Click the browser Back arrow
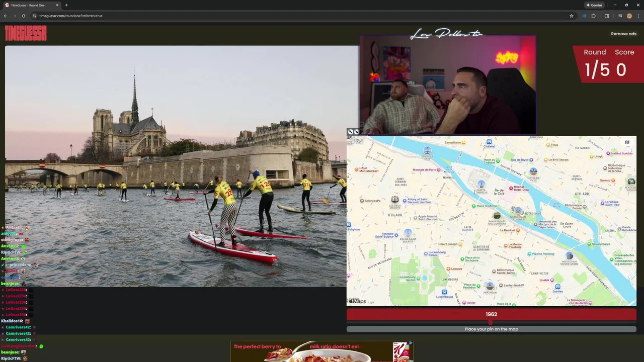The height and width of the screenshot is (362, 644). (x=6, y=16)
